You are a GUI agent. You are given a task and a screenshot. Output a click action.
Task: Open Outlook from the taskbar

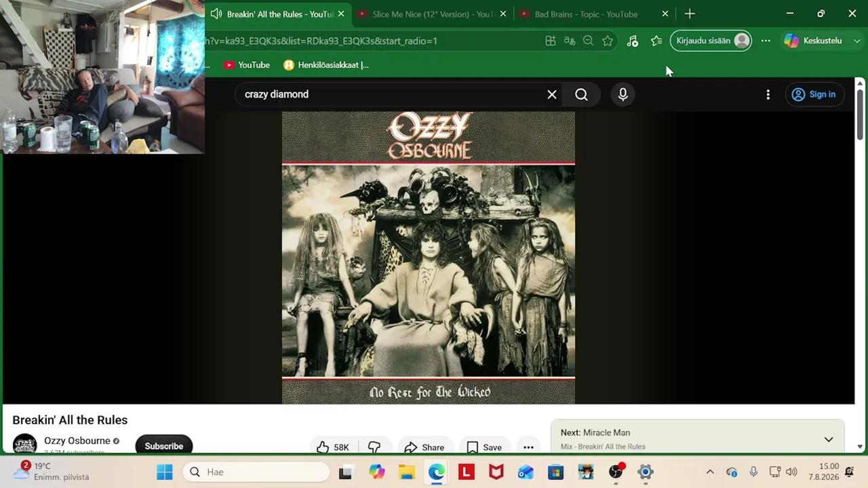[x=526, y=472]
